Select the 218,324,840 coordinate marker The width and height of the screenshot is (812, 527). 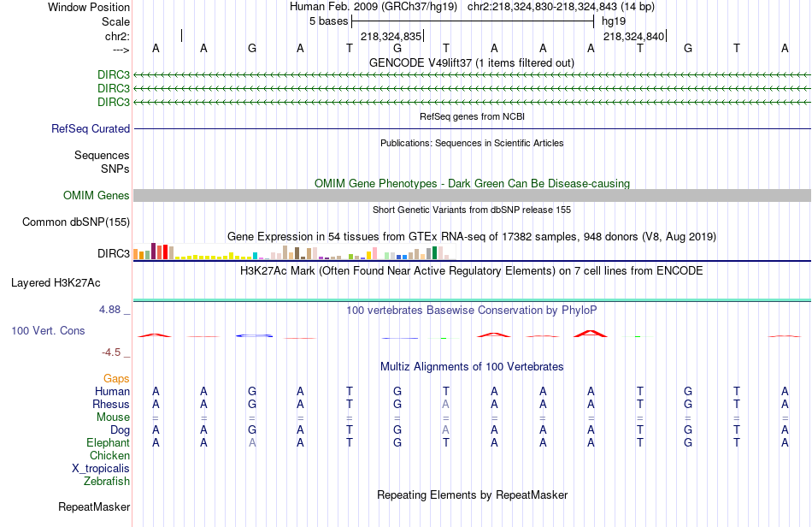633,36
